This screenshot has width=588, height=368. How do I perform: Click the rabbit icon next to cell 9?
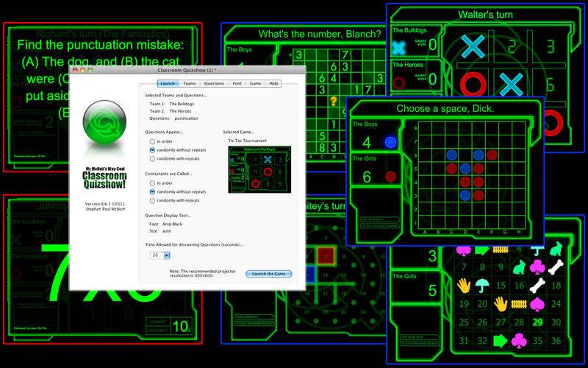(520, 267)
